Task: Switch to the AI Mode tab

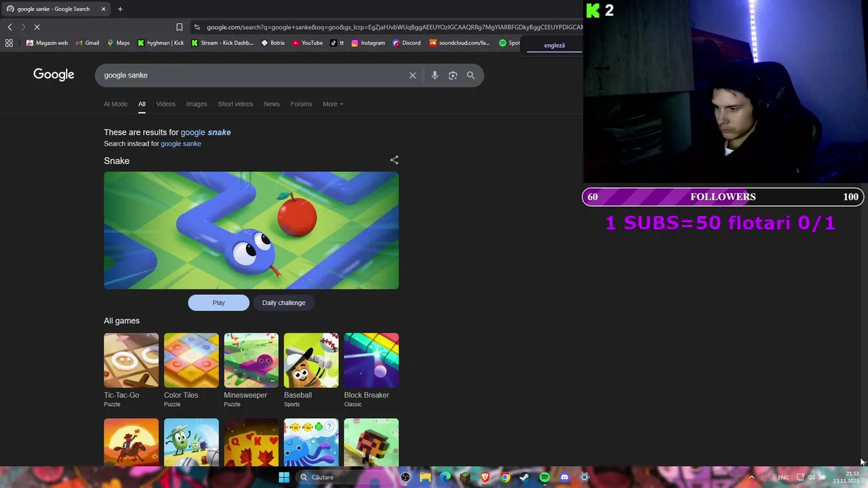Action: [115, 104]
